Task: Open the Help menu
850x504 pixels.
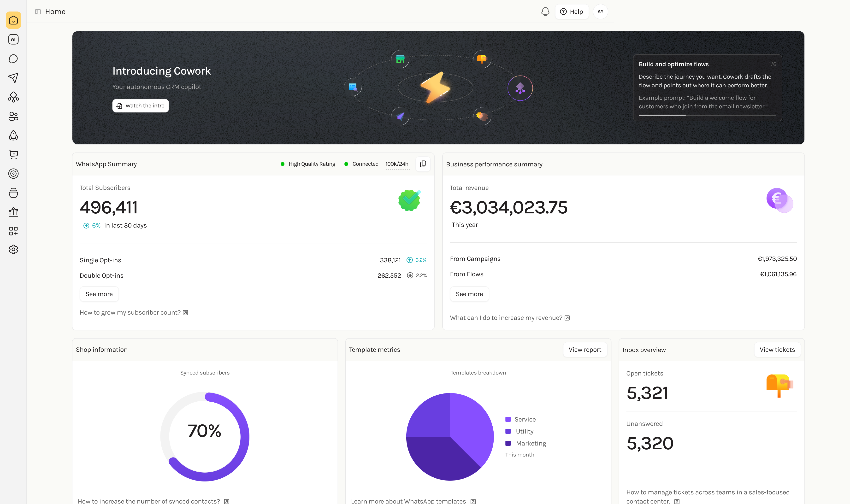Action: click(x=571, y=12)
